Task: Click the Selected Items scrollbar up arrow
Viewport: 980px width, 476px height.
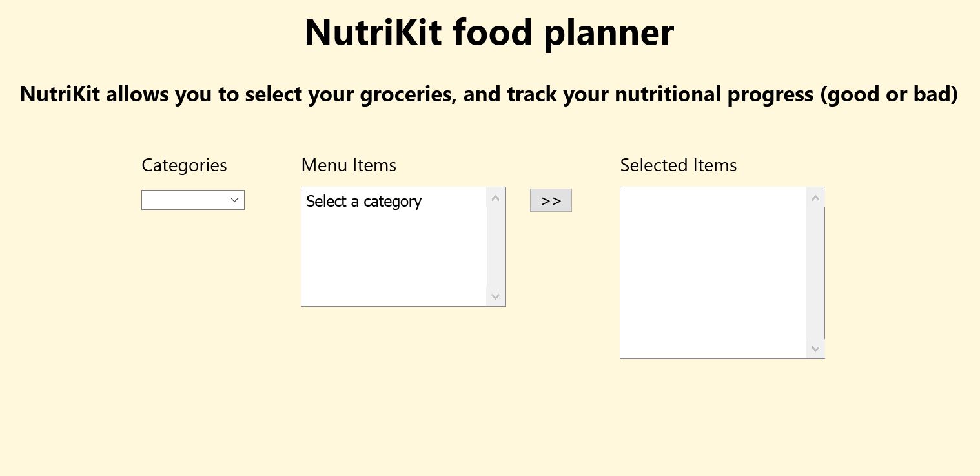Action: click(815, 198)
